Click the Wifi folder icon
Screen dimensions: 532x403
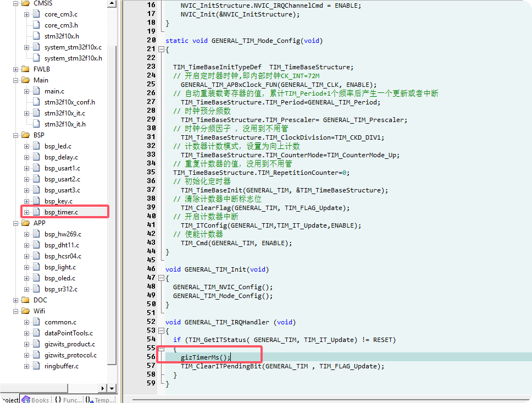point(25,311)
